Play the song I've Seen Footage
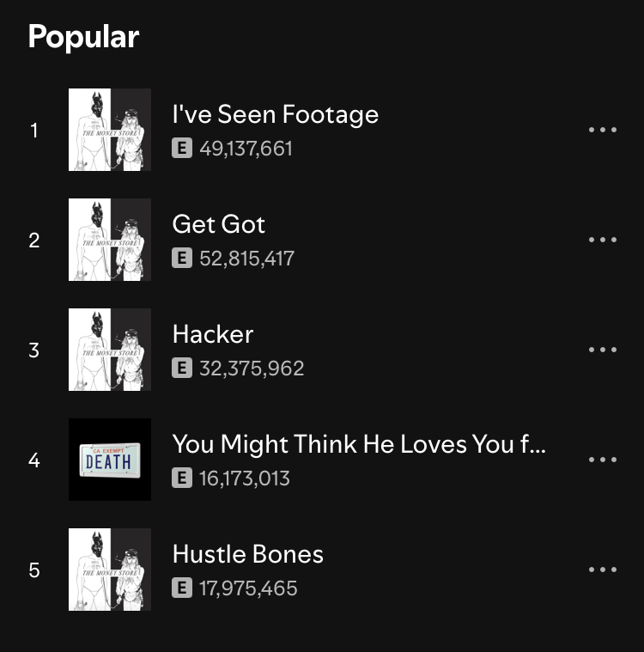Viewport: 644px width, 652px height. pyautogui.click(x=275, y=114)
